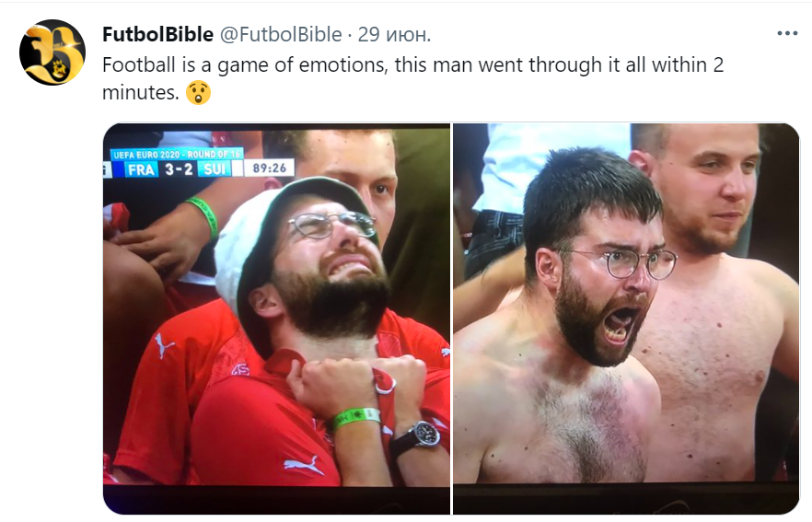This screenshot has height=522, width=812.
Task: Click the Puma logo at the jersey bottom
Action: tap(304, 466)
